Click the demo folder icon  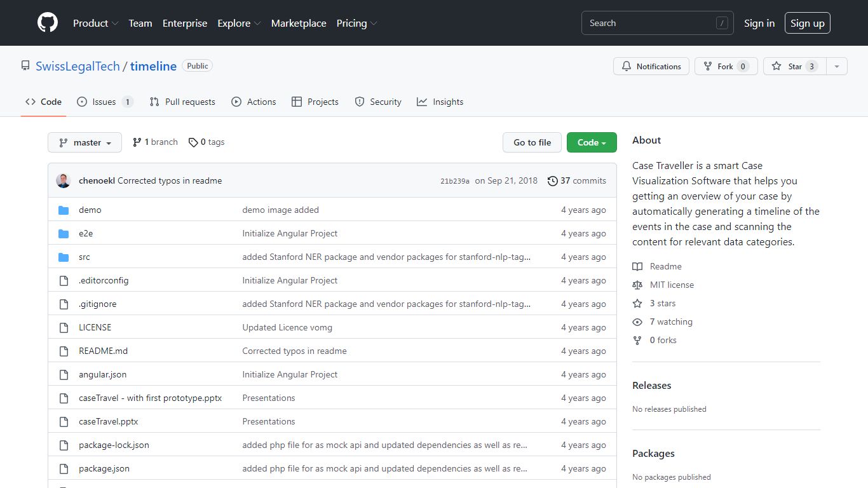click(64, 210)
